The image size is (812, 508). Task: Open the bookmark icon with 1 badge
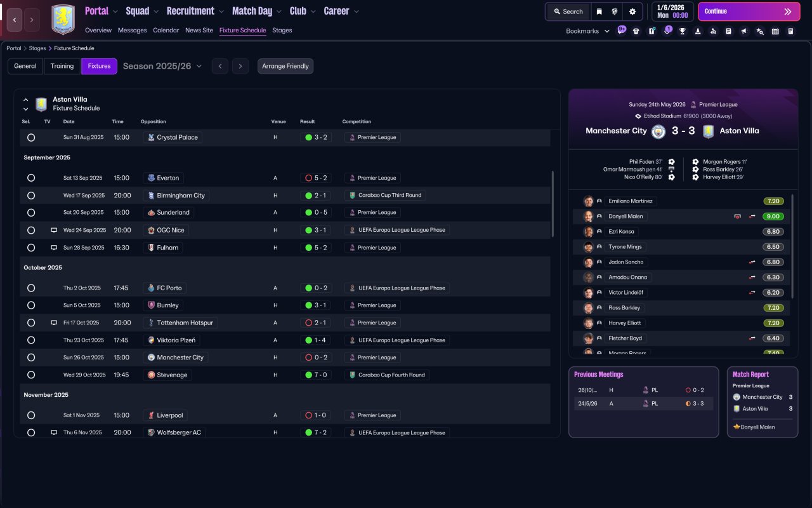point(667,30)
